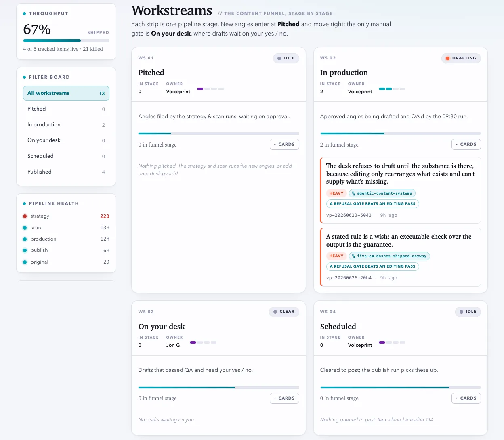504x440 pixels.
Task: Click the 'In production' workstream title
Action: (x=344, y=73)
